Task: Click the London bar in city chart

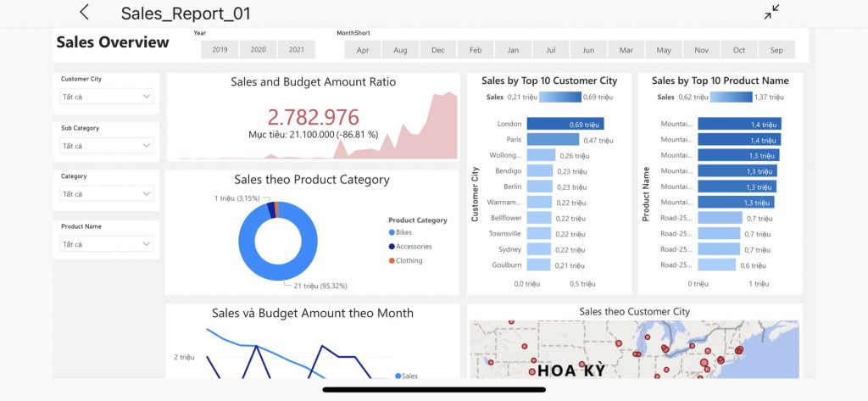Action: [565, 124]
